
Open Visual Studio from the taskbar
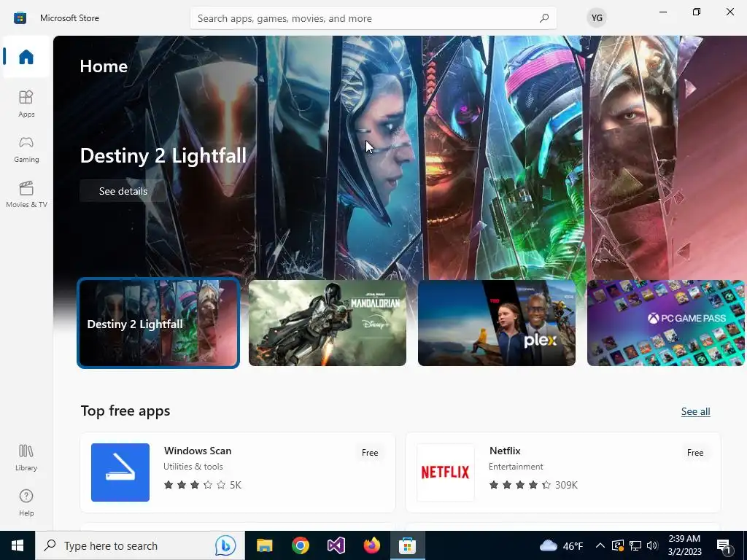click(x=336, y=545)
